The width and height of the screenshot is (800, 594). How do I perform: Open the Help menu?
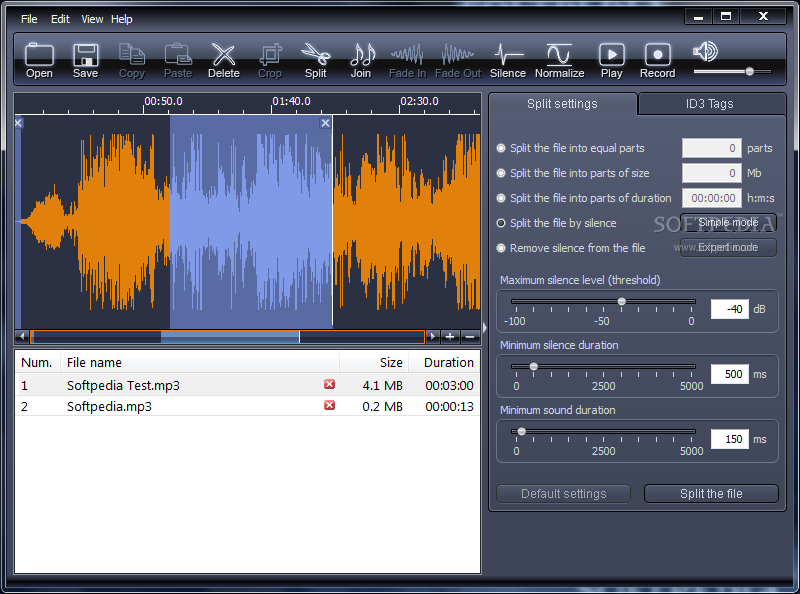pos(122,19)
